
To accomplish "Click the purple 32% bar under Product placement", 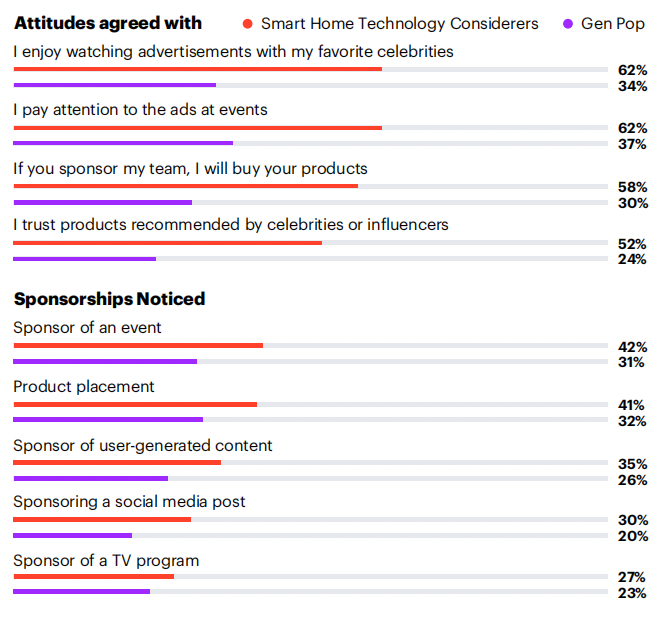I will [x=108, y=420].
